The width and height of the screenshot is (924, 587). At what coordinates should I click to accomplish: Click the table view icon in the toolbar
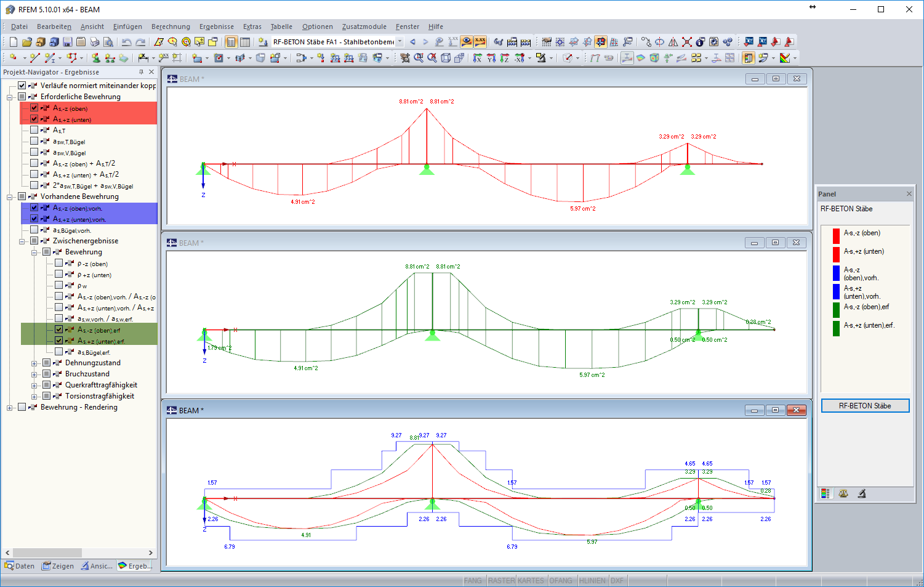click(x=245, y=42)
